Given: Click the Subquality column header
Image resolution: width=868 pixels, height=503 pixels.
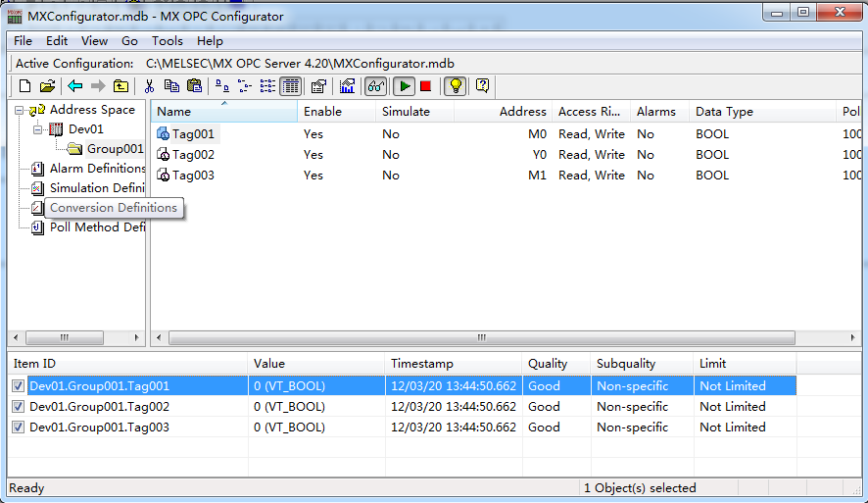Looking at the screenshot, I should point(642,364).
